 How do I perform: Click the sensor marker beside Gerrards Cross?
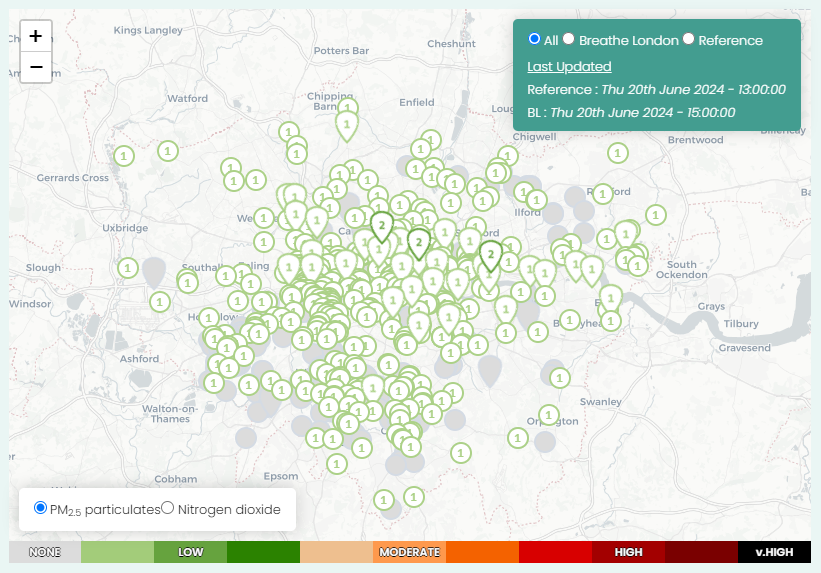124,156
